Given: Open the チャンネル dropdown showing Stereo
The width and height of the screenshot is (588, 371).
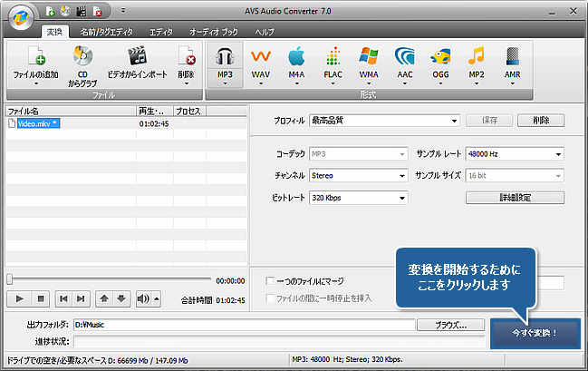Looking at the screenshot, I should point(359,175).
